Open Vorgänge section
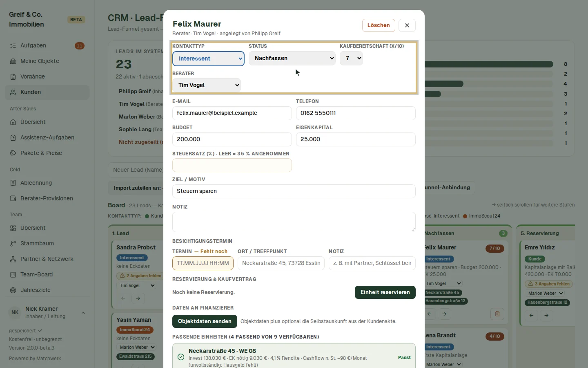This screenshot has height=368, width=588. pyautogui.click(x=47, y=77)
